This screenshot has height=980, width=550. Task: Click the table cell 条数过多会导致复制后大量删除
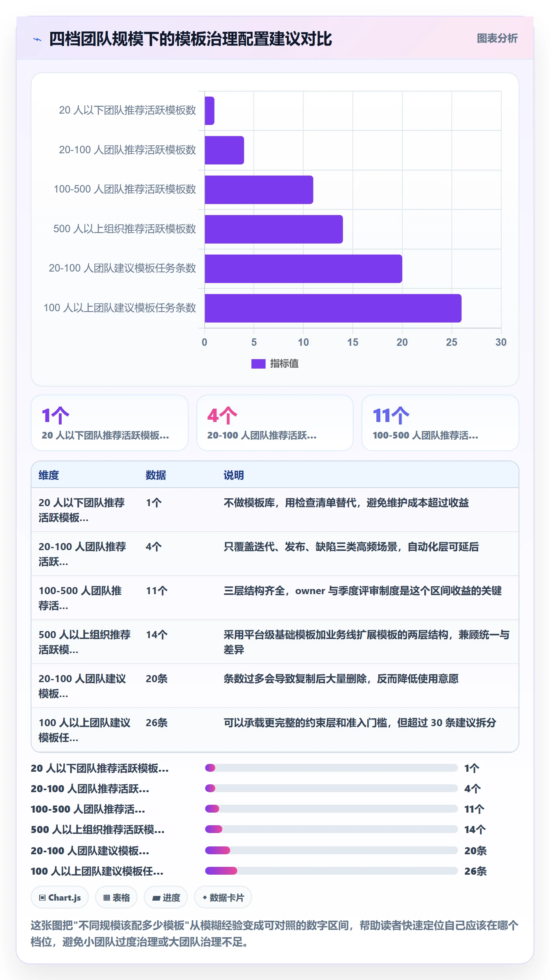click(341, 679)
